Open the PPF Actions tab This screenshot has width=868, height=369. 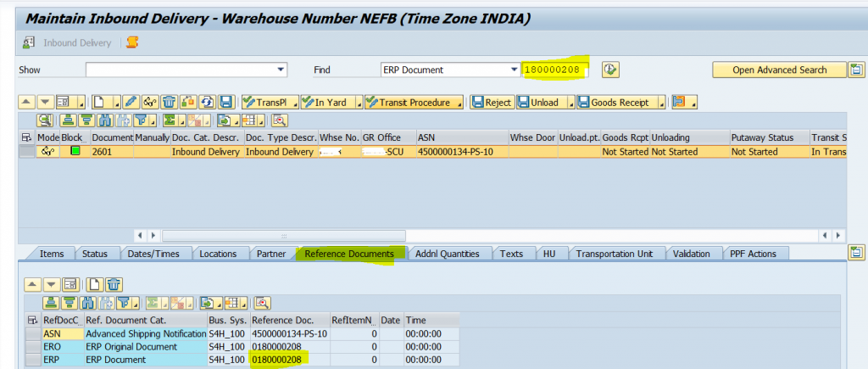click(x=753, y=254)
